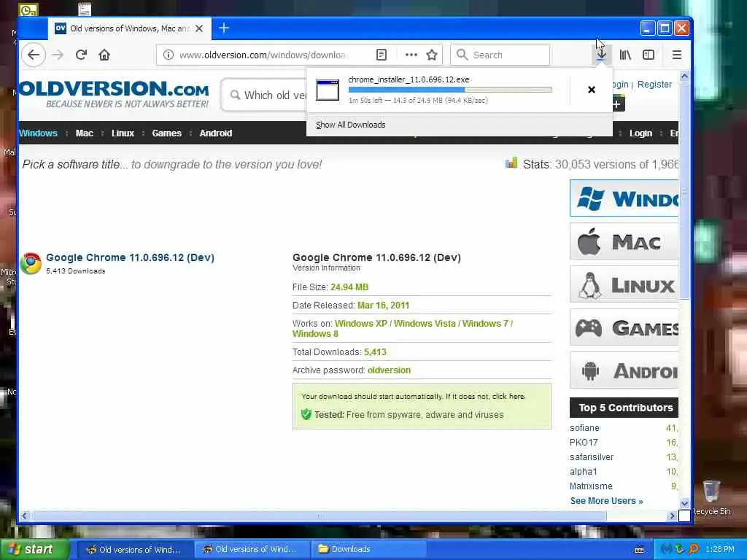Image resolution: width=747 pixels, height=560 pixels.
Task: Toggle the sidebar view icon
Action: tap(649, 55)
